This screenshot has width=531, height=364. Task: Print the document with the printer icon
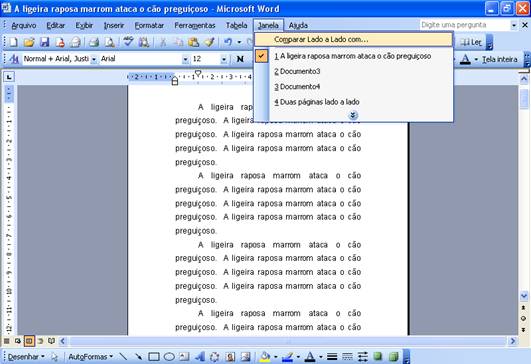[93, 42]
